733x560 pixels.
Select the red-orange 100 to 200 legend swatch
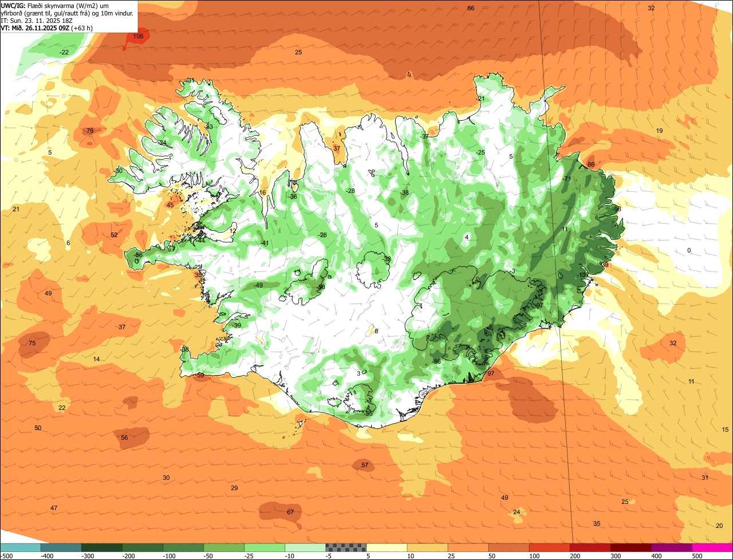(x=549, y=547)
